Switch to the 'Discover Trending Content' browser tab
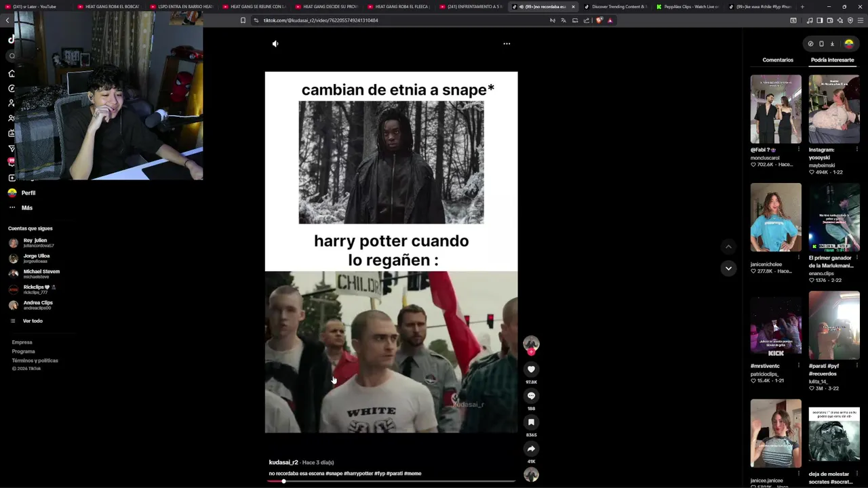The image size is (868, 488). pyautogui.click(x=615, y=7)
